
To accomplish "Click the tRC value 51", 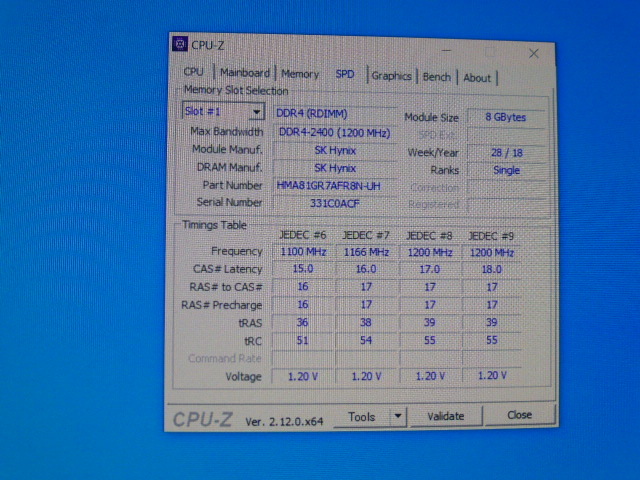I will [x=302, y=340].
